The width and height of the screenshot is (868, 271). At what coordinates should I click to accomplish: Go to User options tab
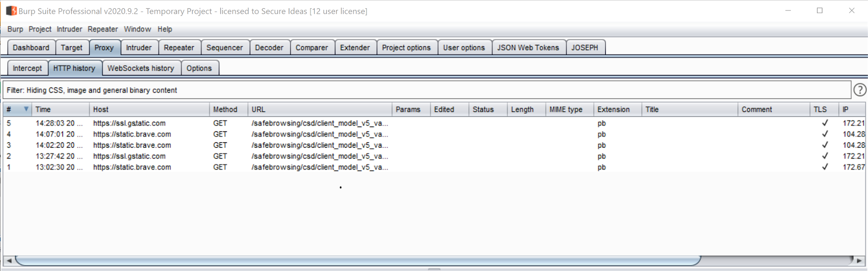point(464,48)
